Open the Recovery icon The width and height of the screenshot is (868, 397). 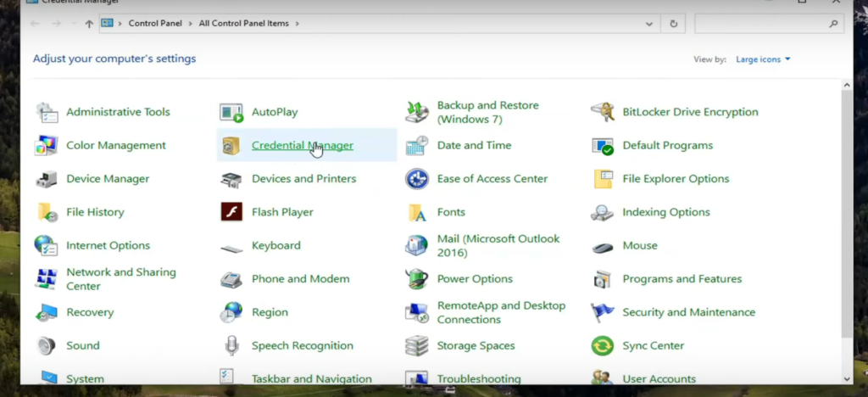pyautogui.click(x=47, y=312)
